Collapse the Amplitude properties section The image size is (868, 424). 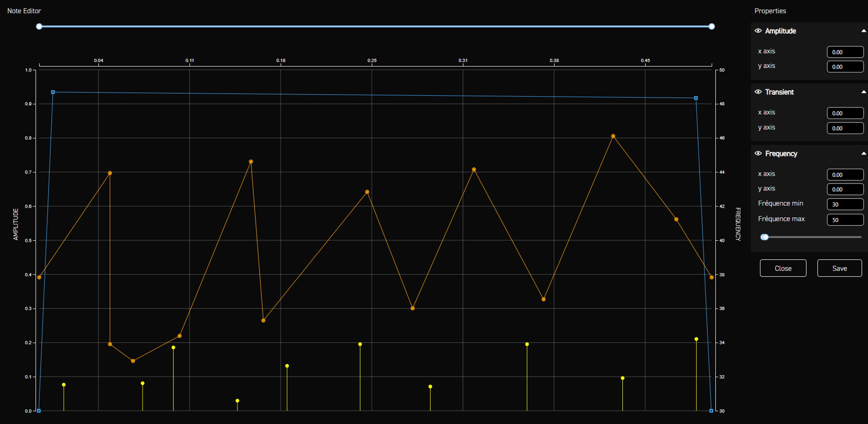tap(863, 31)
